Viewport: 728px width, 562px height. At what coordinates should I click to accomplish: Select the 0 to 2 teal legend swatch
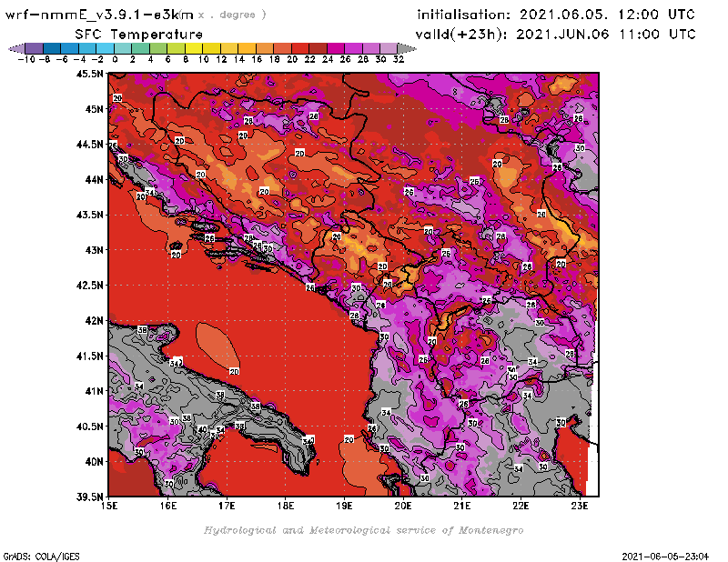point(123,48)
